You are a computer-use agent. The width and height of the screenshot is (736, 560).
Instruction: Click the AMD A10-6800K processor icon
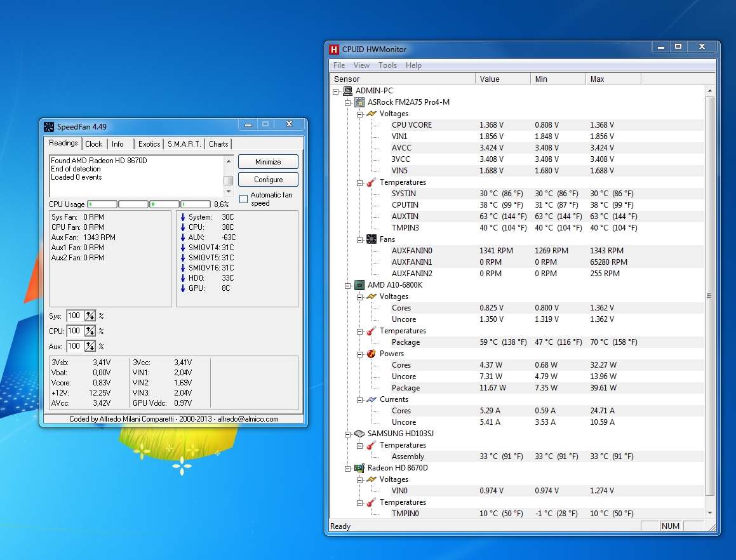[x=359, y=285]
